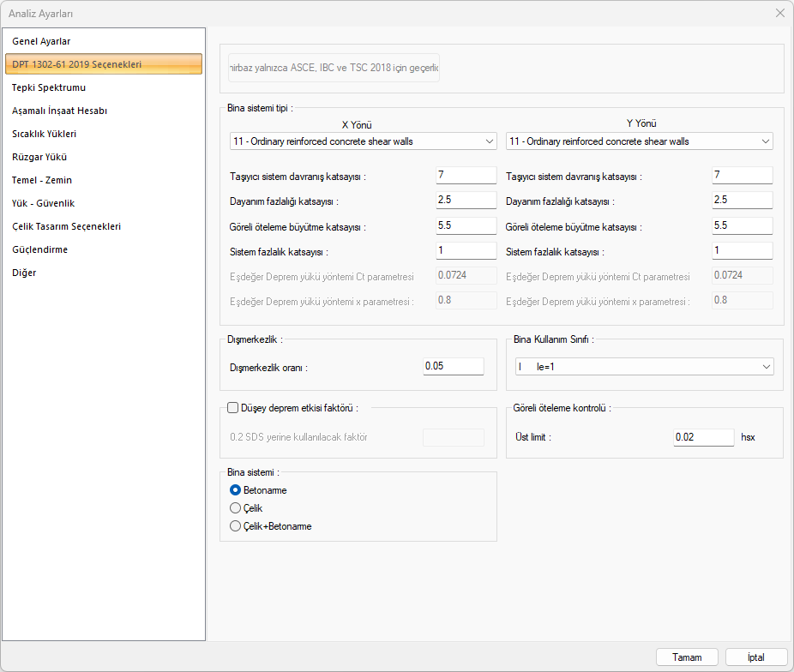Enable the Düşey deprem etkisi faktörü checkbox
Image resolution: width=794 pixels, height=672 pixels.
tap(233, 408)
